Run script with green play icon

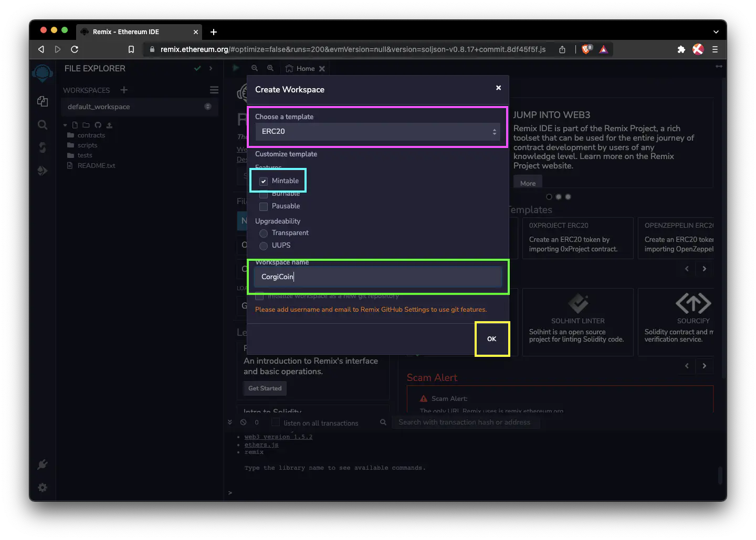pos(236,68)
